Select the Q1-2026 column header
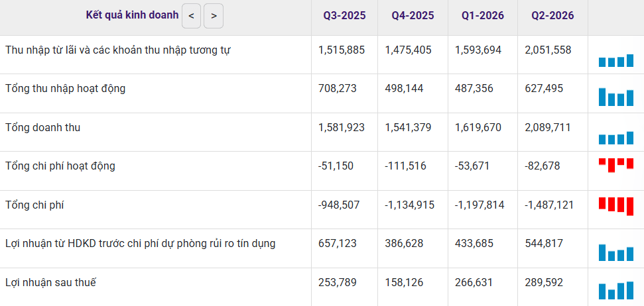The height and width of the screenshot is (306, 644). 483,16
